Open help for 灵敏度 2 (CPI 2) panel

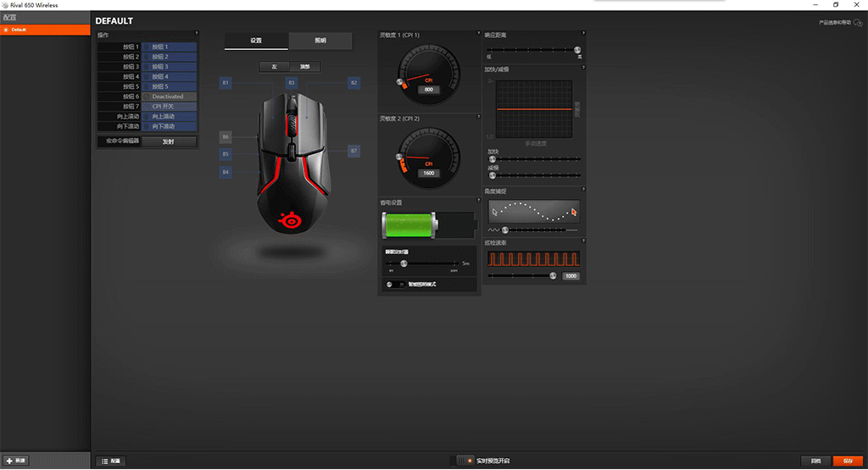478,117
